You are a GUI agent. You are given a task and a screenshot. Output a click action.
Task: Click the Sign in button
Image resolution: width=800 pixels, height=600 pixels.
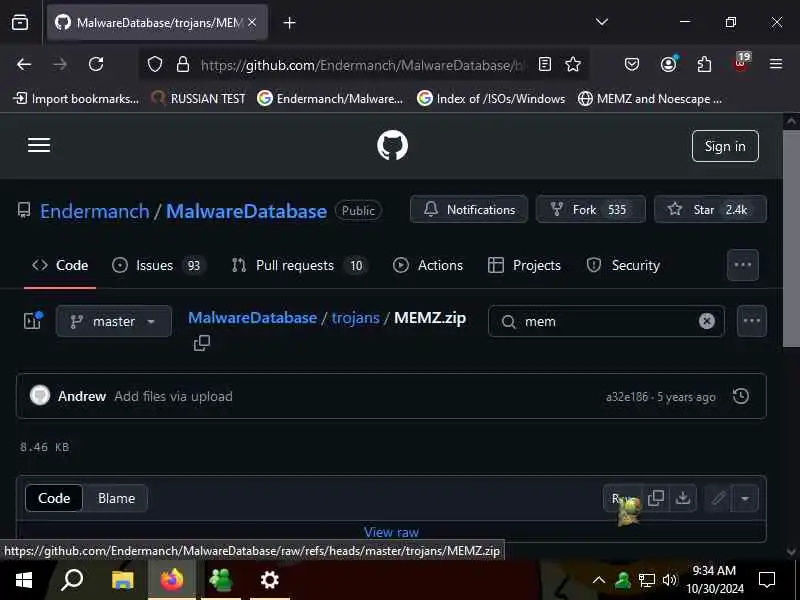coord(725,146)
